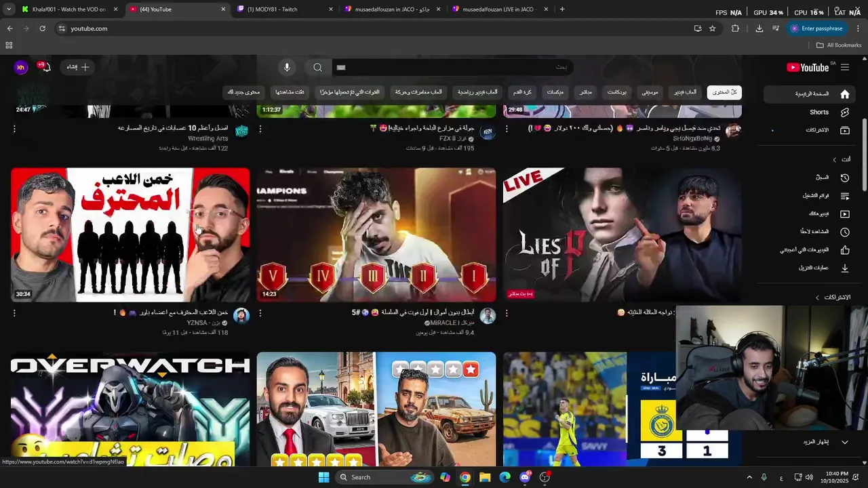The width and height of the screenshot is (868, 488).
Task: Select the محتوى جديد لك filter chip
Action: coord(243,92)
